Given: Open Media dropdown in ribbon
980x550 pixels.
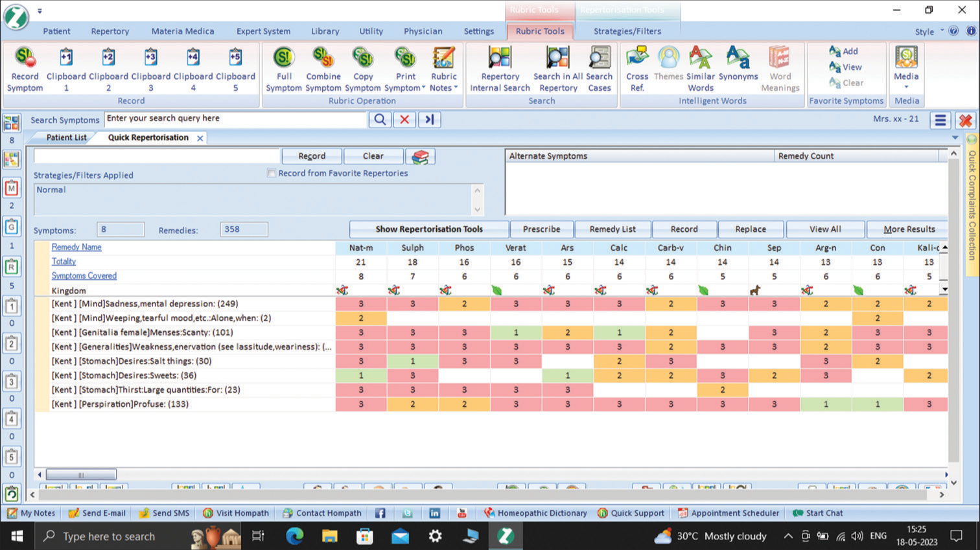Looking at the screenshot, I should tap(906, 67).
